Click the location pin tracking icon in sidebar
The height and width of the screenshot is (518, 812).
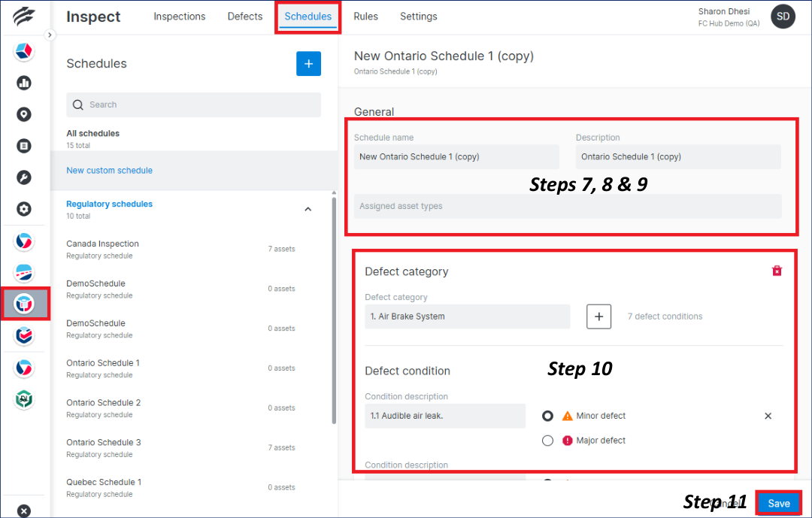24,114
